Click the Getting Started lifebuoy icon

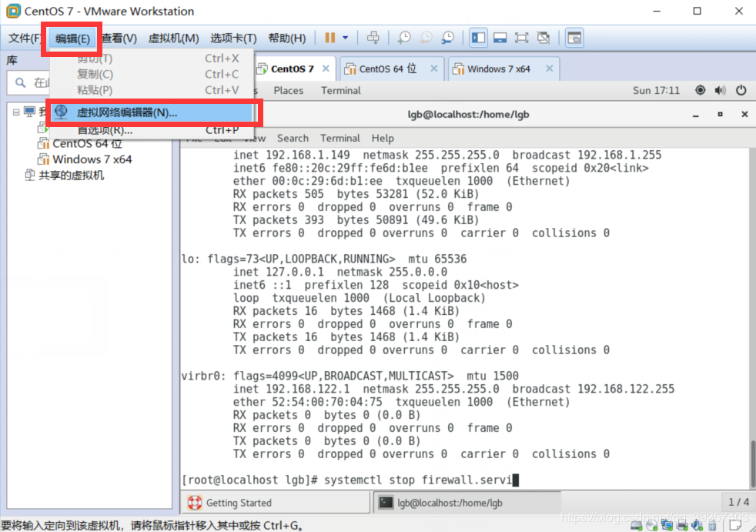[x=195, y=503]
